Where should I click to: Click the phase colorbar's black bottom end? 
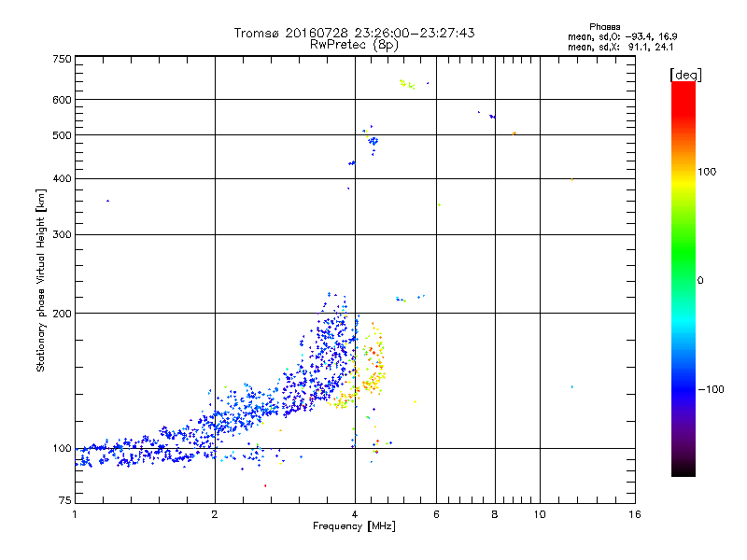pyautogui.click(x=684, y=469)
